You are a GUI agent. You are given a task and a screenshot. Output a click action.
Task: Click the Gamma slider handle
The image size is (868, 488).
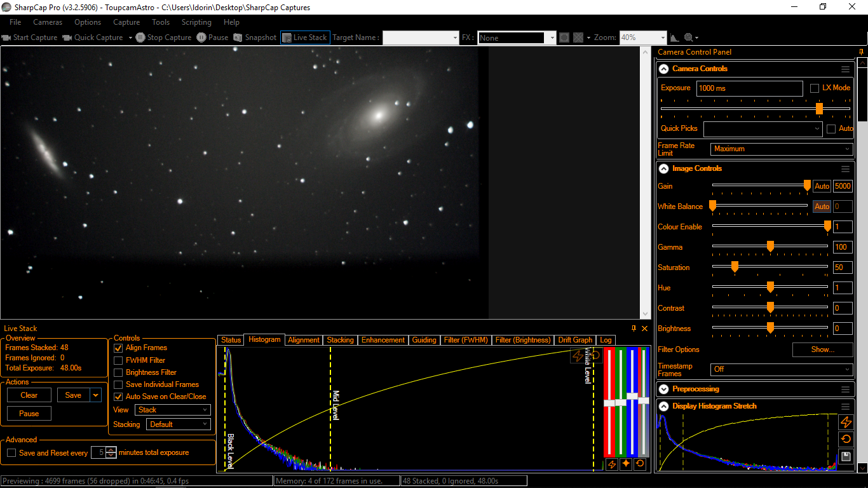click(x=770, y=247)
